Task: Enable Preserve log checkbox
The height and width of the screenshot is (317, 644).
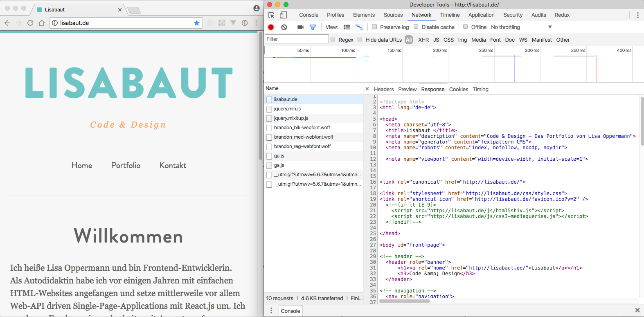Action: (374, 27)
